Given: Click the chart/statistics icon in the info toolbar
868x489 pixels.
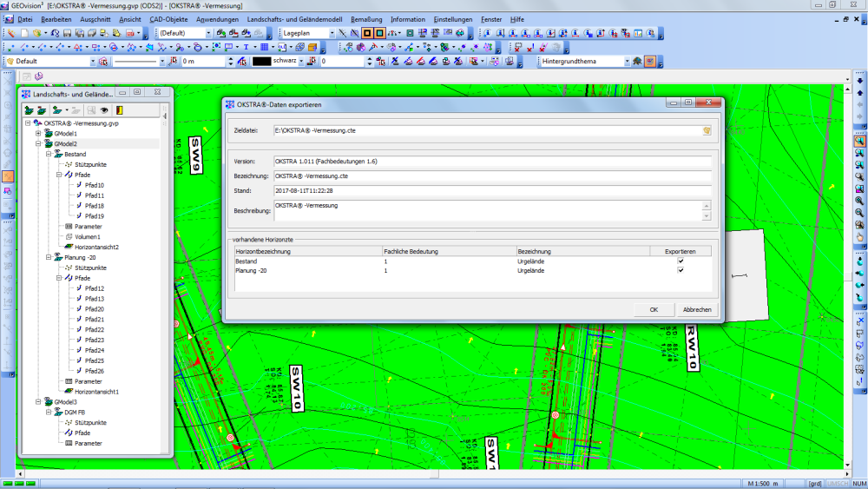Looking at the screenshot, I should [x=638, y=33].
